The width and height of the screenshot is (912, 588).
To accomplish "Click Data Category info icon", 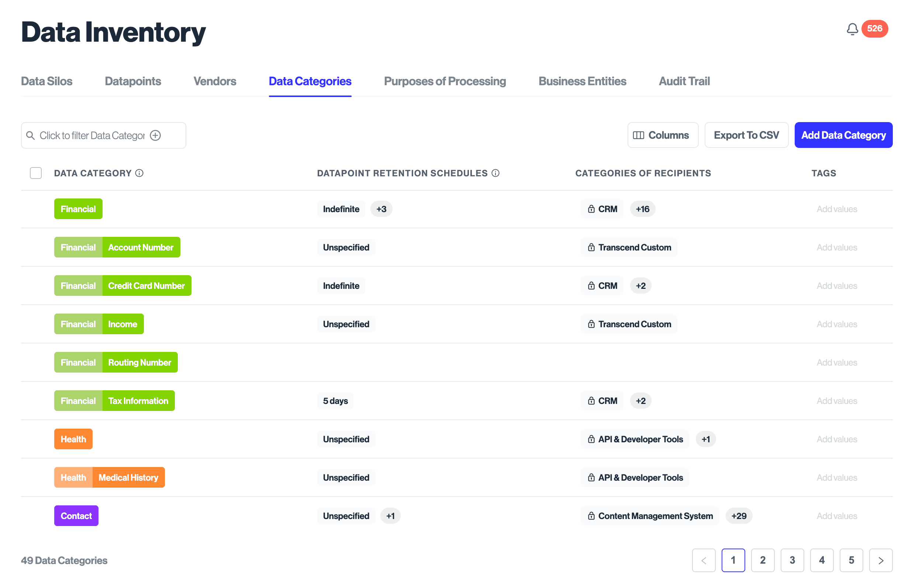I will pos(140,173).
